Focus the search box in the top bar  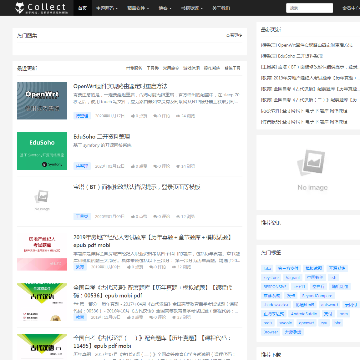click(309, 8)
